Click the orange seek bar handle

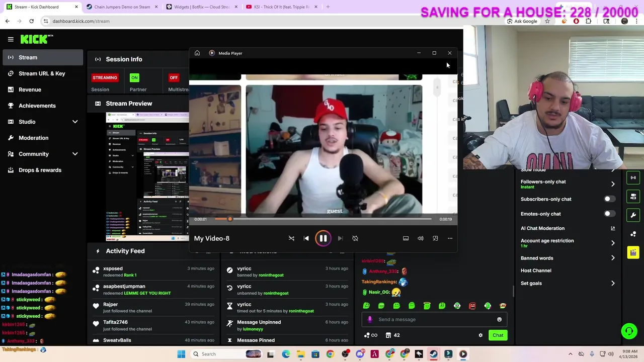230,219
